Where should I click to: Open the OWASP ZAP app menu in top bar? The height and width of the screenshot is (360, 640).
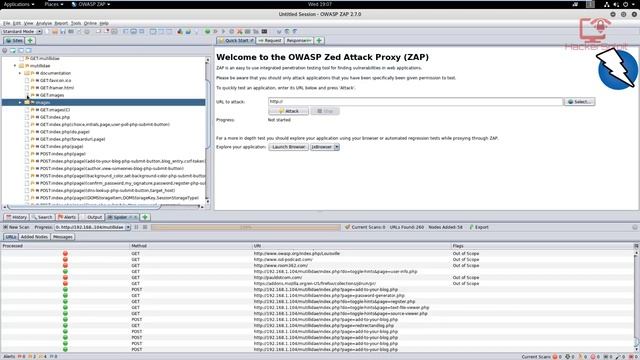click(91, 4)
